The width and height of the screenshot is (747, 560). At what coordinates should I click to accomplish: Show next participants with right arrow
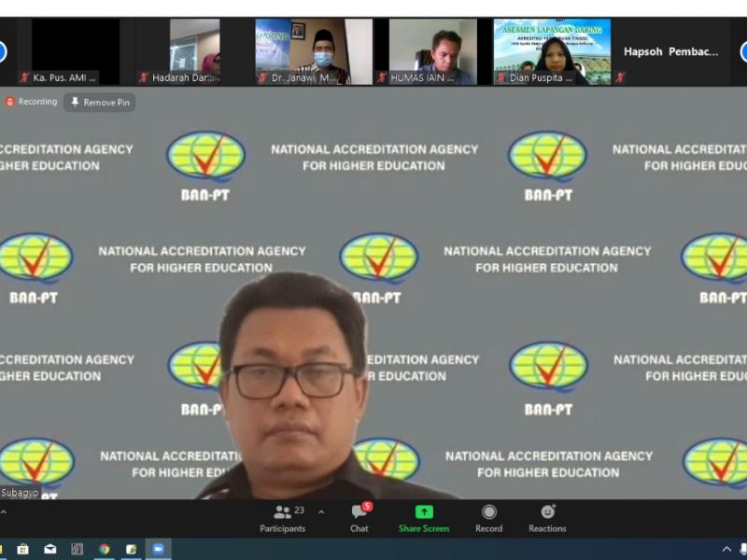point(743,51)
